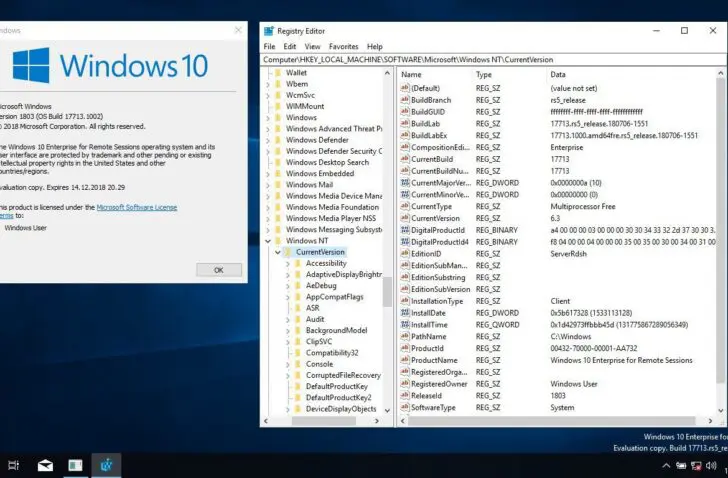
Task: Click the InstallDate DWORD value icon
Action: [x=405, y=313]
